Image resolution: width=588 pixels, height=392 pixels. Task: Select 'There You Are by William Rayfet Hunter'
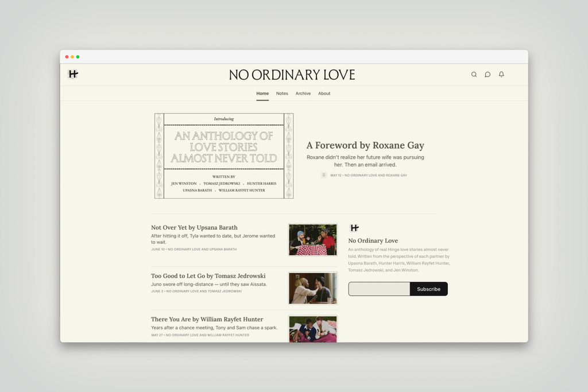point(206,319)
